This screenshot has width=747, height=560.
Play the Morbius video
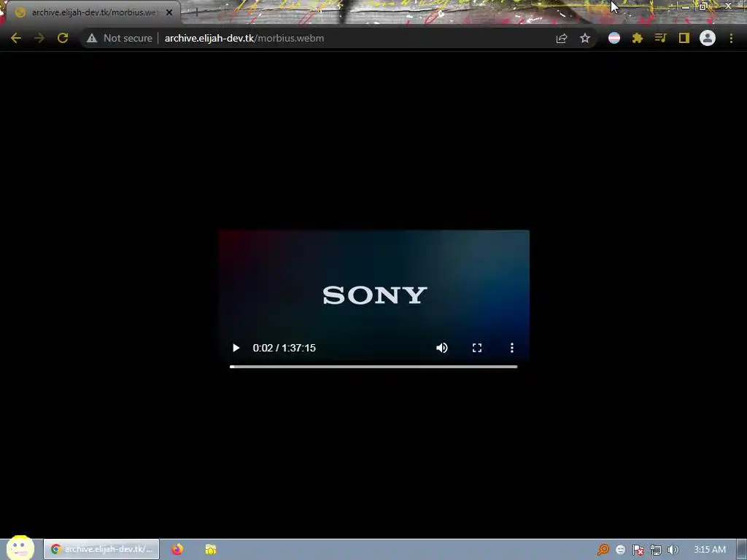point(236,348)
